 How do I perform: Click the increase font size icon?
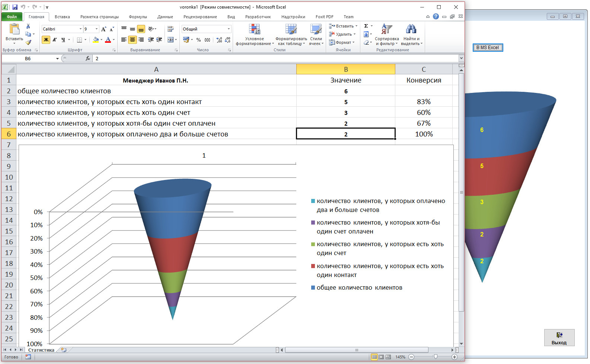[x=104, y=29]
